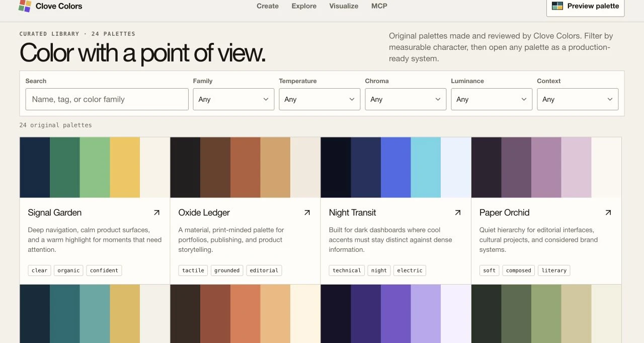Select the plum swatch in Paper Orchid

coord(517,167)
